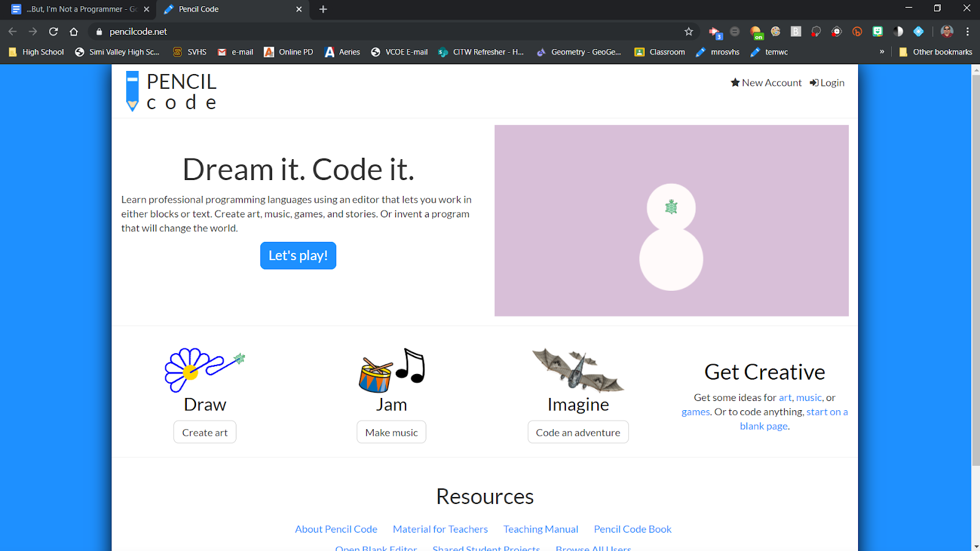Open the browser home page icon
The image size is (980, 551).
pyautogui.click(x=74, y=32)
